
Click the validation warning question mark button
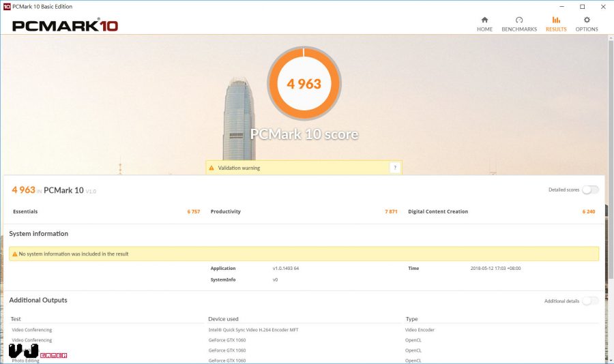coord(395,168)
